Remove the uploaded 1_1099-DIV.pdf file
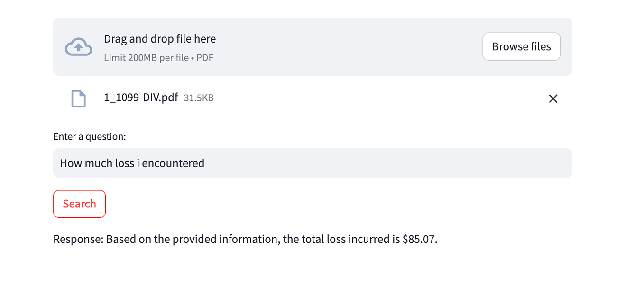 (x=553, y=98)
